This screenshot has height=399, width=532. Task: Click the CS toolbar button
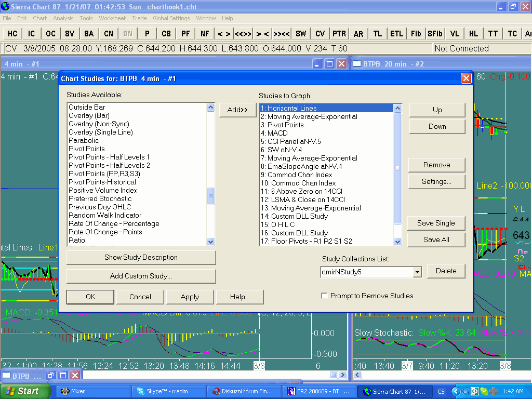point(166,33)
